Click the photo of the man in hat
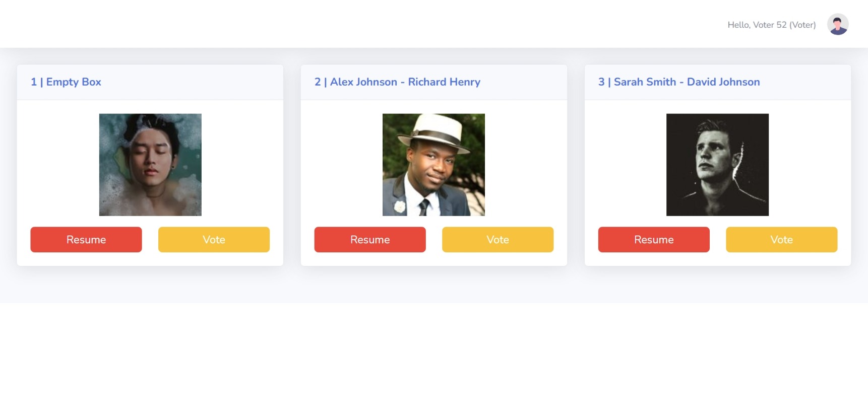 [x=433, y=165]
